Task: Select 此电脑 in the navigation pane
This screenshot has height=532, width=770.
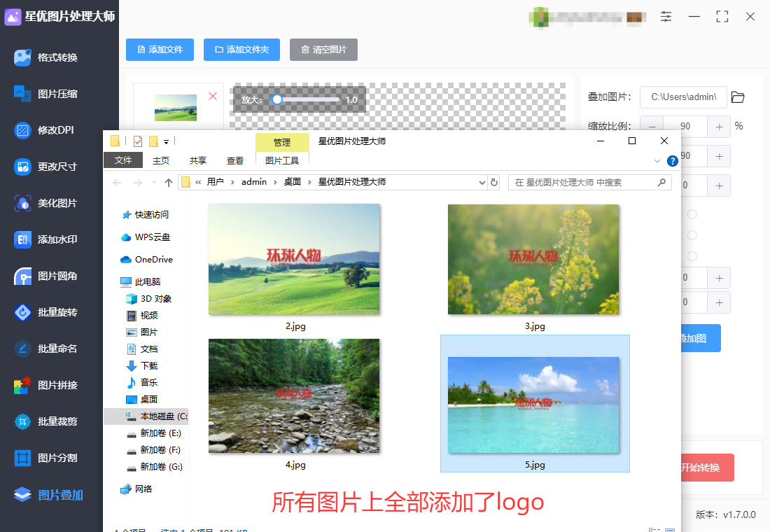Action: click(x=141, y=281)
